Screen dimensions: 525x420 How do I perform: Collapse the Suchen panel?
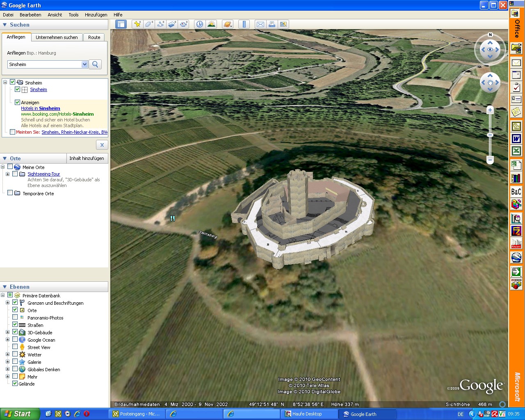point(5,25)
